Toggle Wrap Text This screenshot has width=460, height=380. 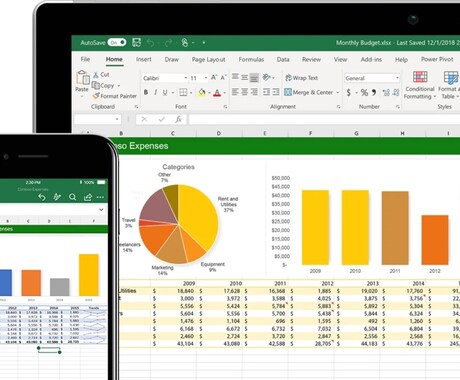[x=302, y=78]
